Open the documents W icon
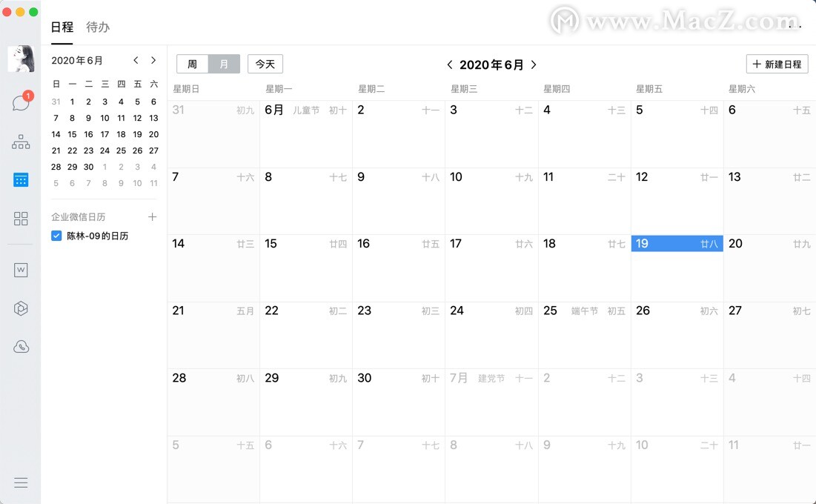 pos(21,270)
